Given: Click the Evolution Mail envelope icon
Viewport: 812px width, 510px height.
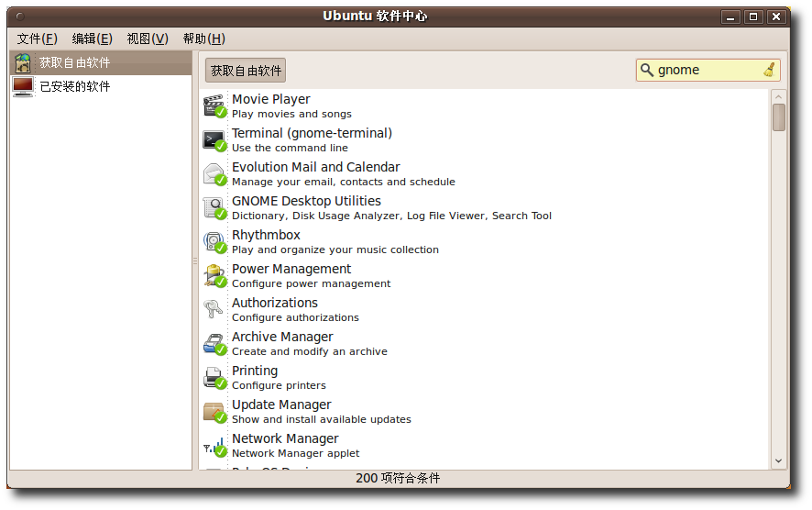Looking at the screenshot, I should point(214,173).
